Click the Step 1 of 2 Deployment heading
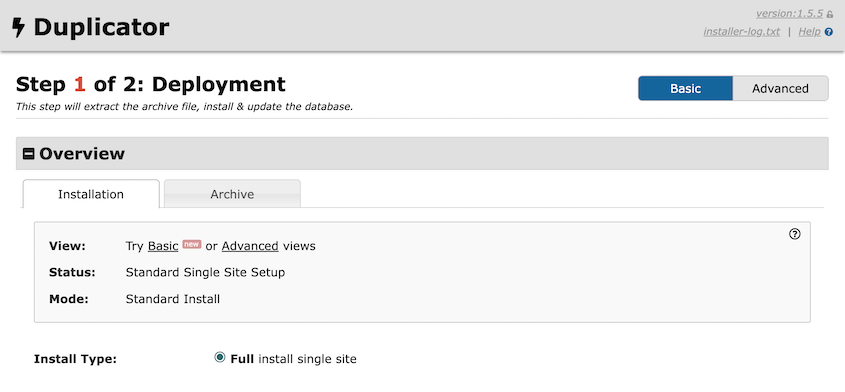 (x=151, y=85)
